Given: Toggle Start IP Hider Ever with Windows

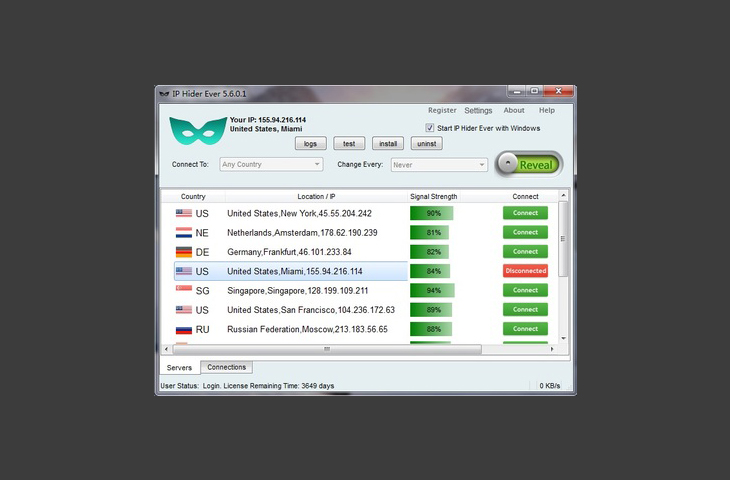Looking at the screenshot, I should [x=430, y=128].
